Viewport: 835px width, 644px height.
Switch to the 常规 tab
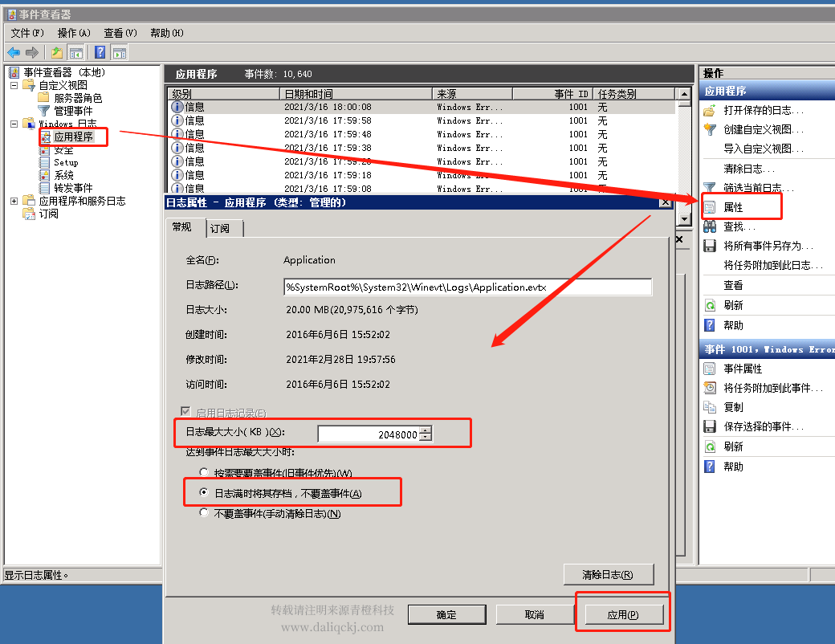point(182,227)
